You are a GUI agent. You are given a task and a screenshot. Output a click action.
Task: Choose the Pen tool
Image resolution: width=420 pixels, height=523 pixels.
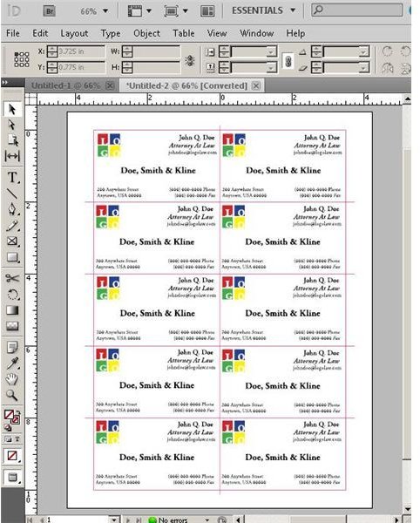click(12, 209)
